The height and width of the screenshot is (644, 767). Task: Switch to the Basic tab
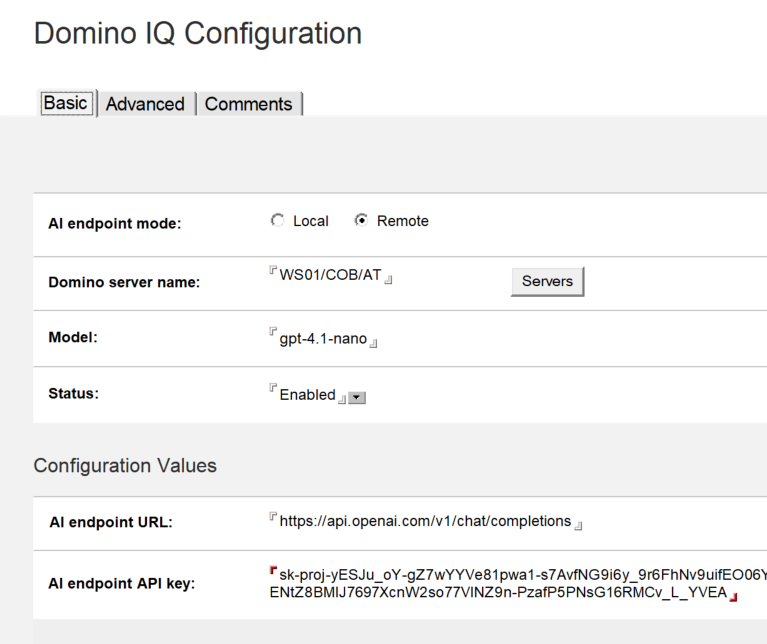[x=66, y=103]
